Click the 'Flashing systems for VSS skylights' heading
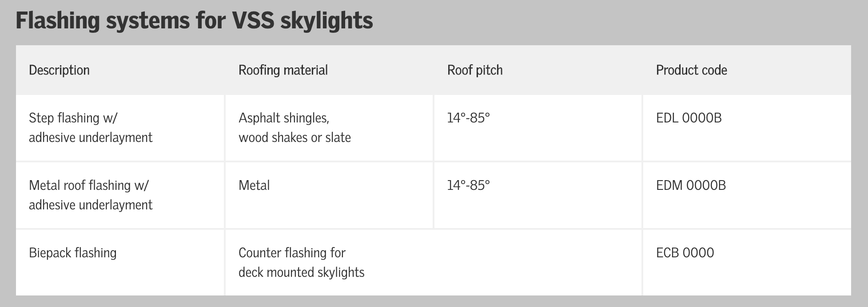Image resolution: width=868 pixels, height=307 pixels. click(194, 21)
